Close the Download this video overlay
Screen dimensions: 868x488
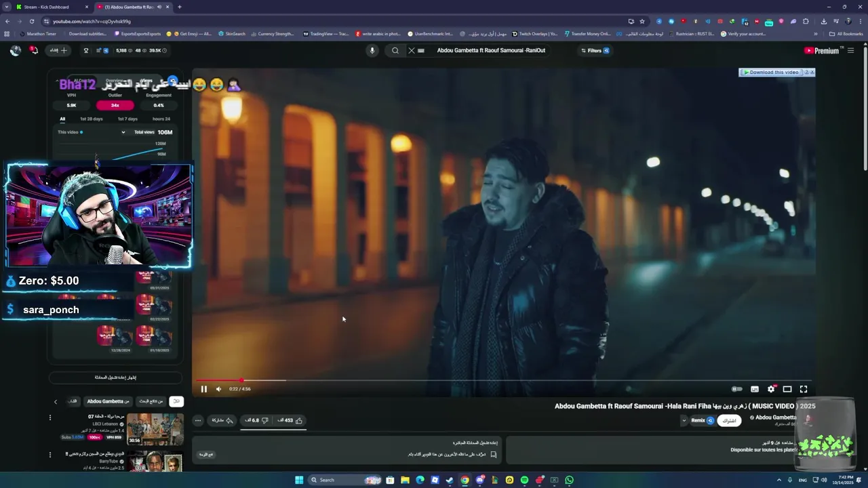pos(812,72)
